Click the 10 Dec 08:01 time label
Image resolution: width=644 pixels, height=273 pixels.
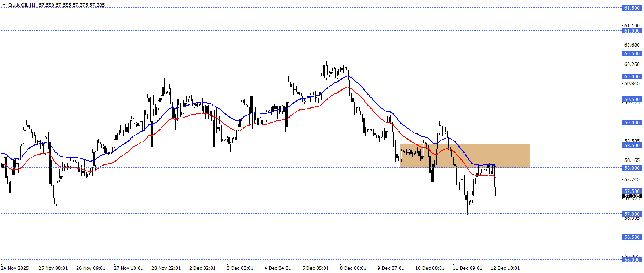click(x=430, y=268)
